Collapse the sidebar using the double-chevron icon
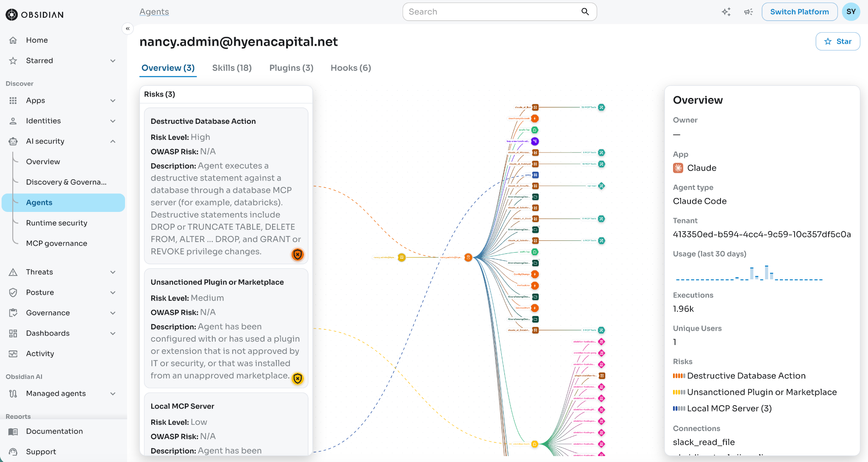The width and height of the screenshot is (868, 462). pyautogui.click(x=128, y=28)
